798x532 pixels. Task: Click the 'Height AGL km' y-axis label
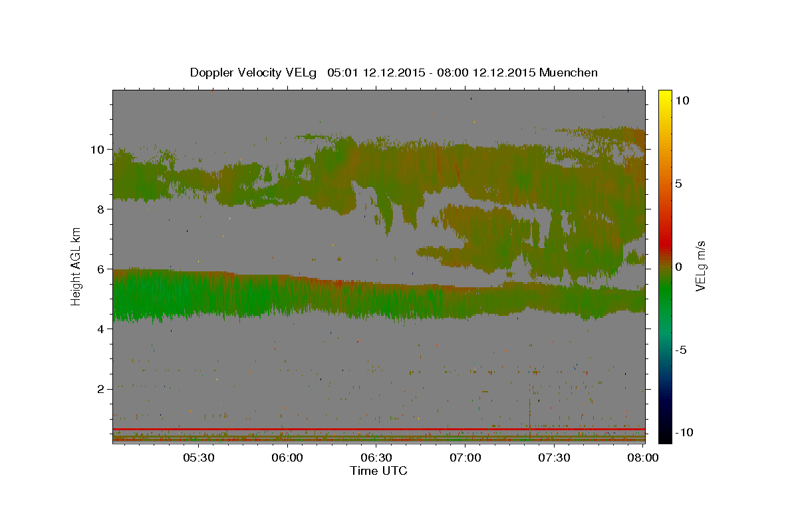(76, 266)
